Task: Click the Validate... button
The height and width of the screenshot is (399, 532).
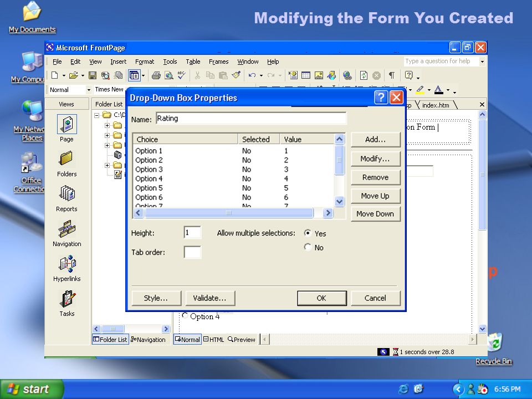Action: [209, 298]
